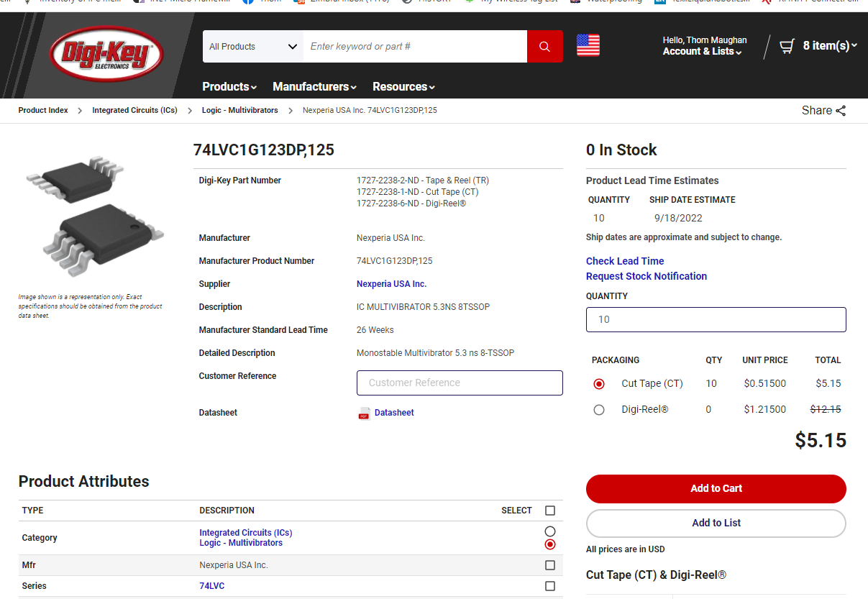Check the Mfr Nexperia USA Inc. checkbox
This screenshot has width=868, height=599.
coord(550,565)
